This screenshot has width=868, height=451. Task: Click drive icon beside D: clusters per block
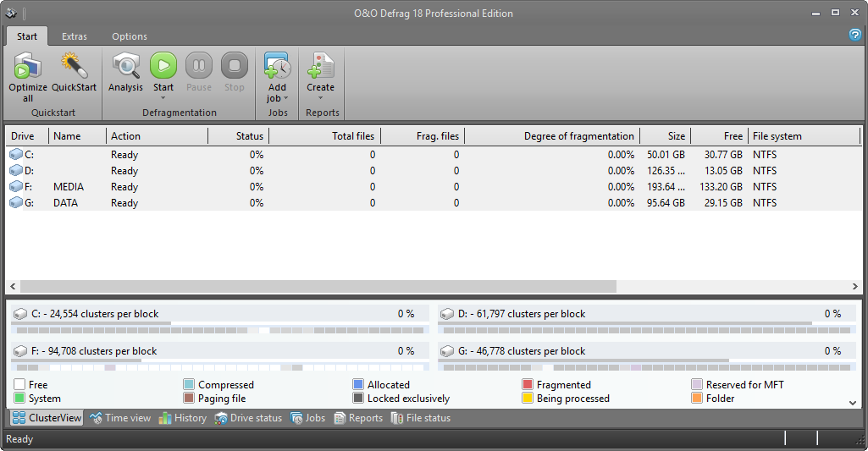pyautogui.click(x=447, y=314)
